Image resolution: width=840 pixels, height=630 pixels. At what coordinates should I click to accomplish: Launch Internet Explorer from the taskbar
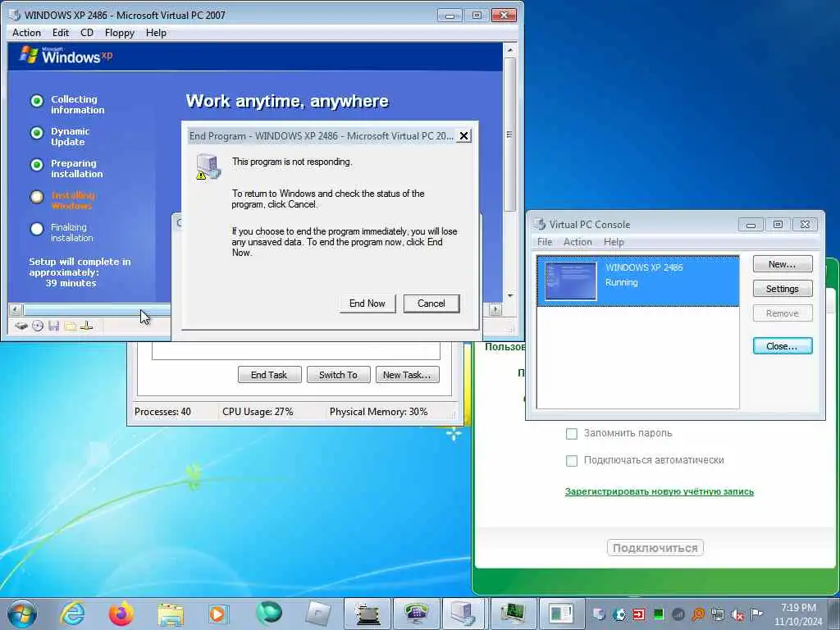coord(72,614)
